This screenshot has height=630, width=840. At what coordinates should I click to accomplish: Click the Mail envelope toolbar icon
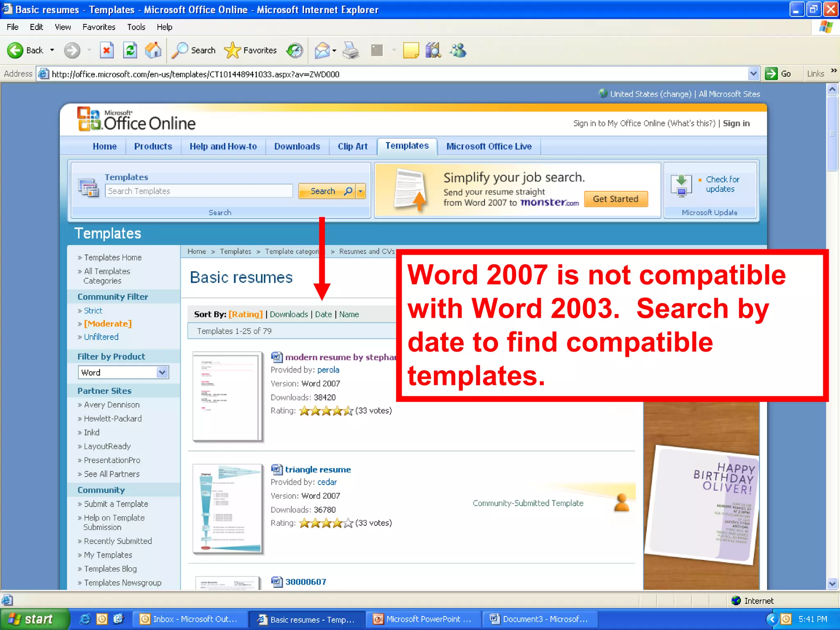(322, 50)
